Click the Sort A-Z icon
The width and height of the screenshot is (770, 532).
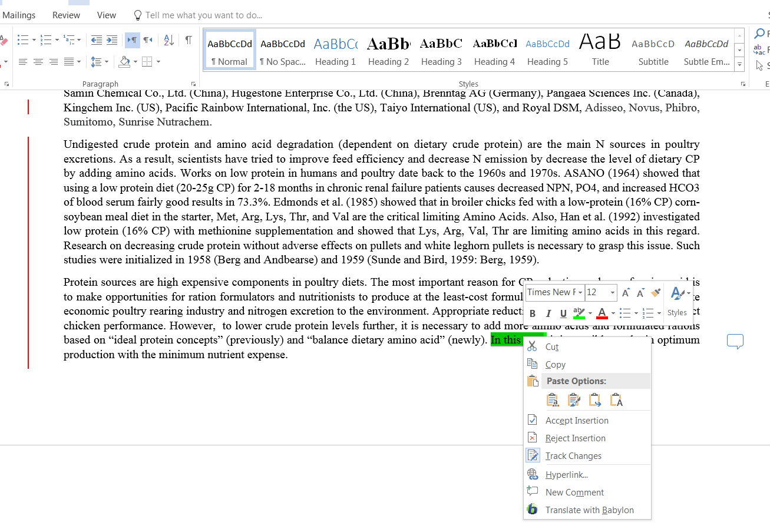168,40
